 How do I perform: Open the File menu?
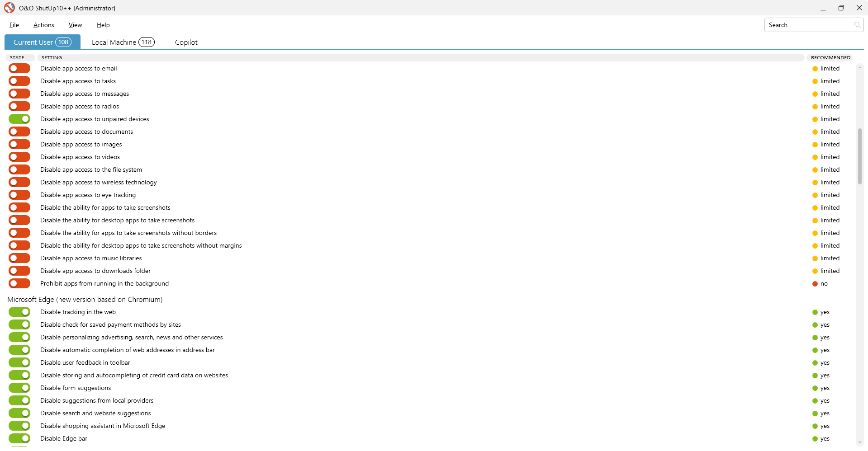(x=14, y=25)
